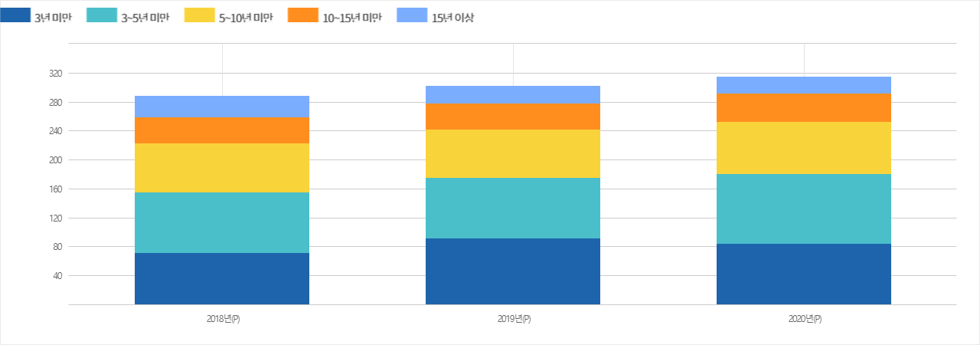Click the light blue 15년 이상 legend swatch
Screen dimensions: 980x345
point(412,15)
